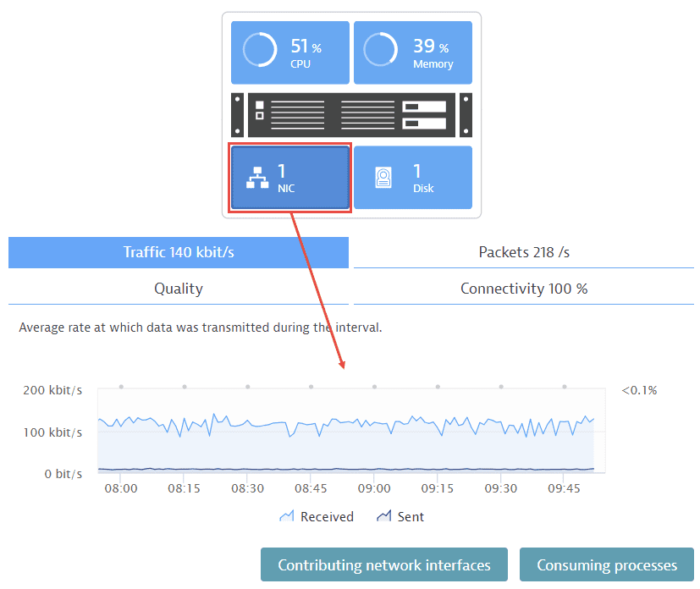Select the 1 NIC tile
This screenshot has height=589, width=700.
pos(290,178)
